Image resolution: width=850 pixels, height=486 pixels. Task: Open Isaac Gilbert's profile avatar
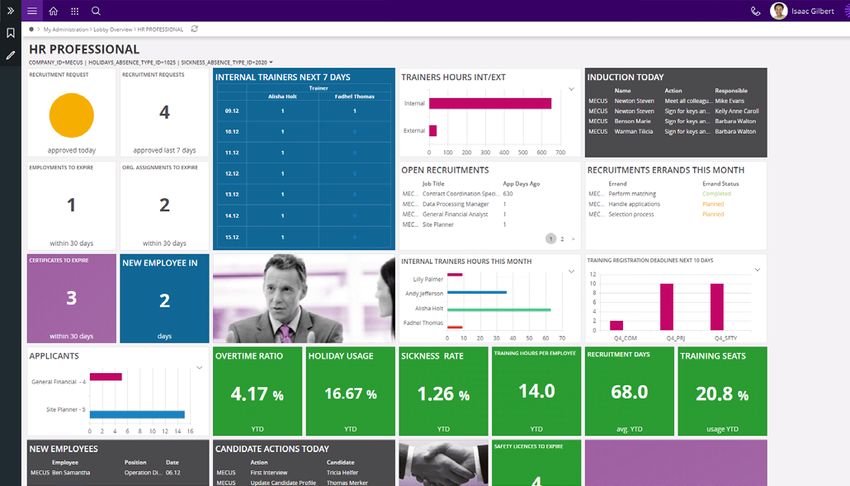coord(778,11)
